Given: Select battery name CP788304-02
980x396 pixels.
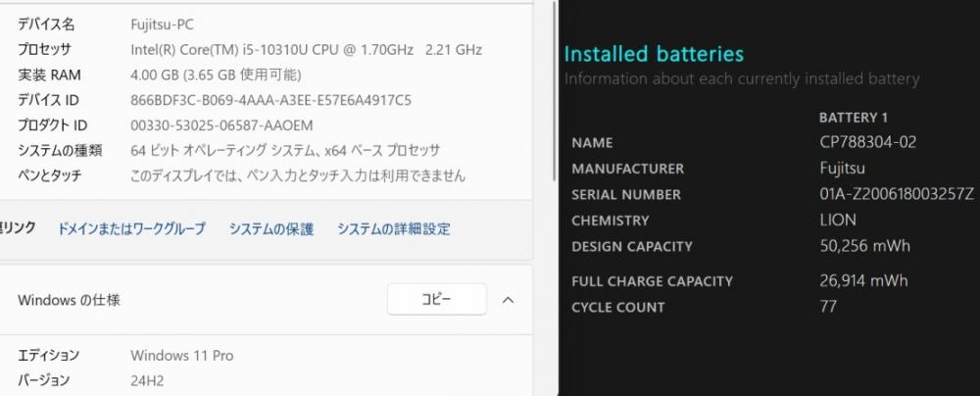Looking at the screenshot, I should pyautogui.click(x=868, y=143).
